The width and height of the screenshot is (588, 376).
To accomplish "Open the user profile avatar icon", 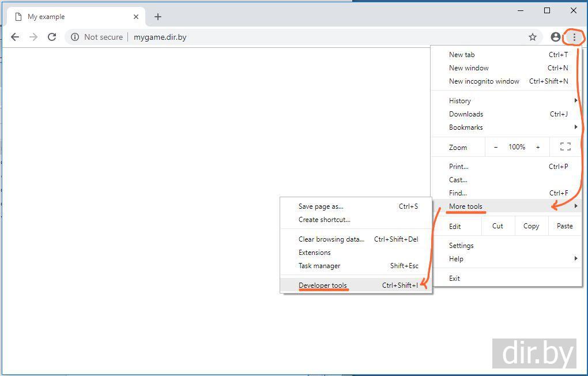I will (556, 37).
